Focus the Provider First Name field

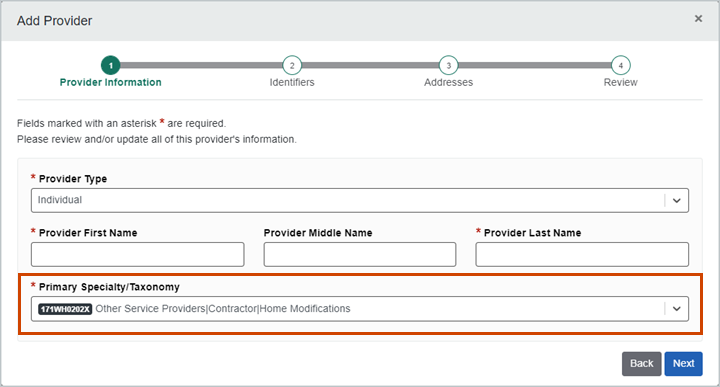(137, 254)
